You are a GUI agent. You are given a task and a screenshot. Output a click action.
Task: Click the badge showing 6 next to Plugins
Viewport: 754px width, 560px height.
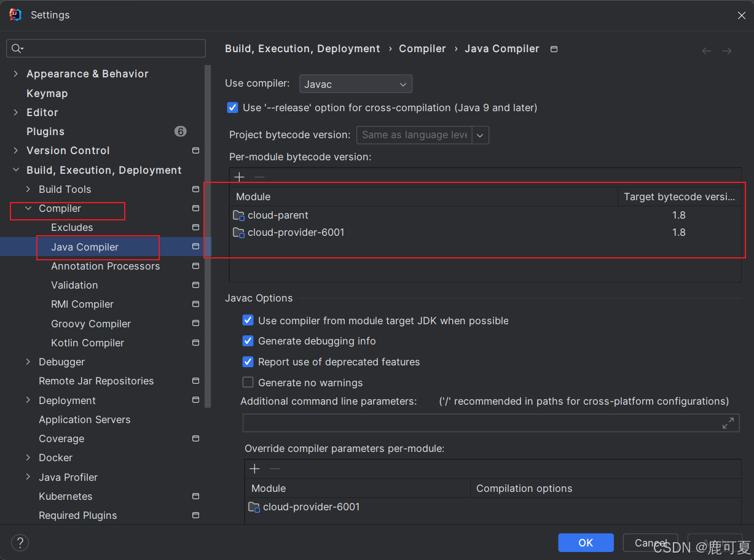[180, 131]
